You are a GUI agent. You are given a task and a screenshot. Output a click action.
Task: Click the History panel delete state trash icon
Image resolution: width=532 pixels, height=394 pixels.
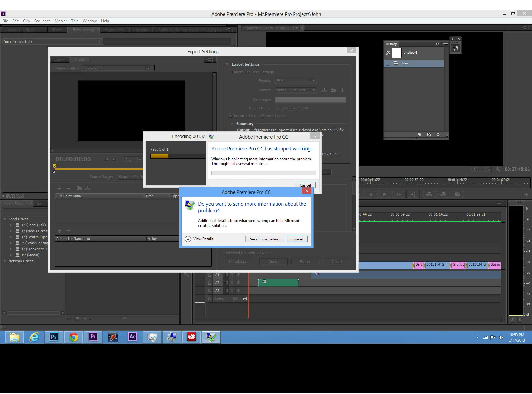pos(438,135)
